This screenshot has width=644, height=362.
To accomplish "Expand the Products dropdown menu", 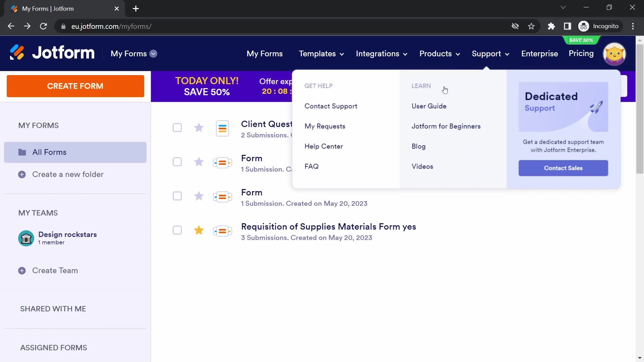I will (x=440, y=54).
